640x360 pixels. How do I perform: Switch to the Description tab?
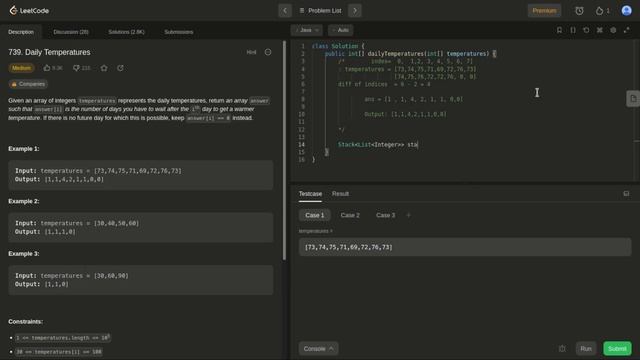[21, 32]
